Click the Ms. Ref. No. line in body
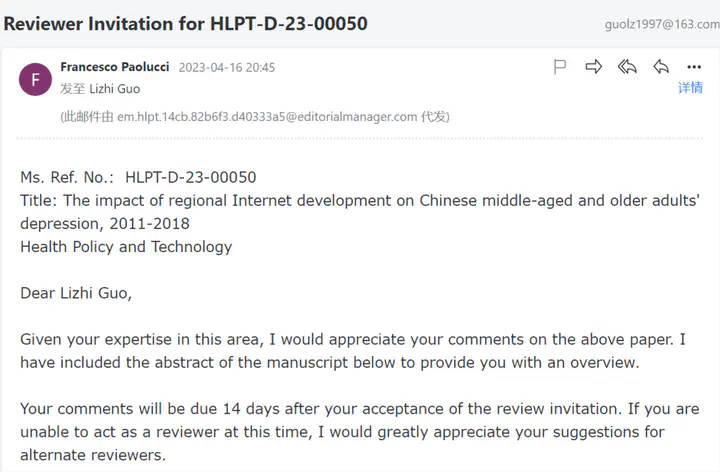This screenshot has height=472, width=720. tap(138, 178)
